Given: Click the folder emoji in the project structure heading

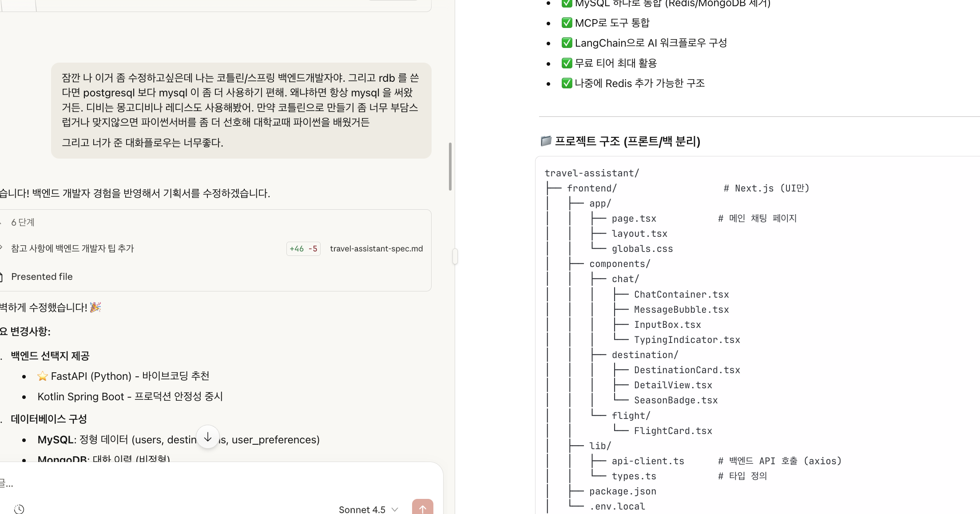Looking at the screenshot, I should click(x=546, y=141).
